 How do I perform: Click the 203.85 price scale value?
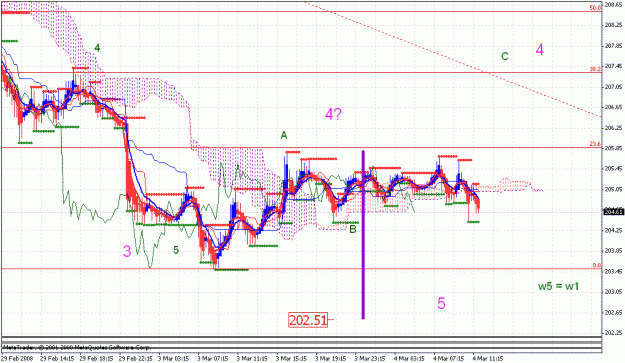(x=614, y=251)
